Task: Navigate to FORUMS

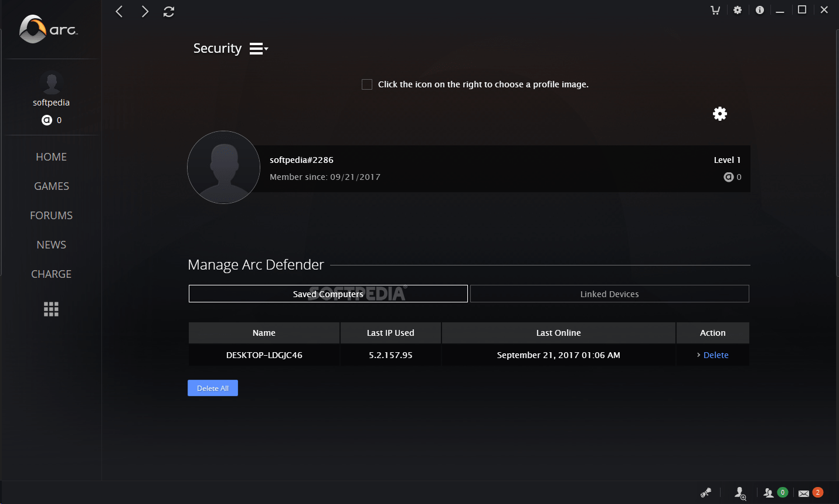Action: click(51, 216)
